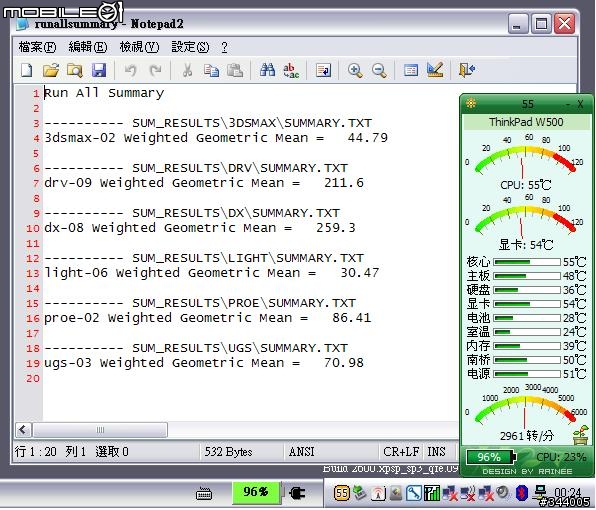Screen dimensions: 596x510
Task: Click the 55 temperature tray icon
Action: click(341, 493)
